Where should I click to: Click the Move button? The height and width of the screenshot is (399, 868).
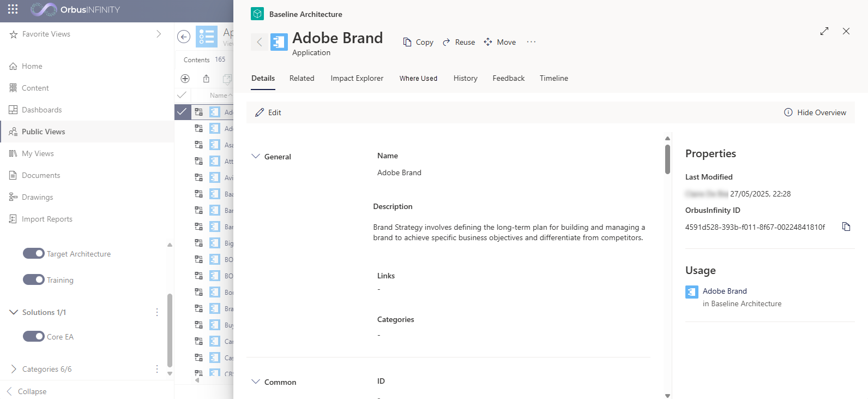(499, 42)
